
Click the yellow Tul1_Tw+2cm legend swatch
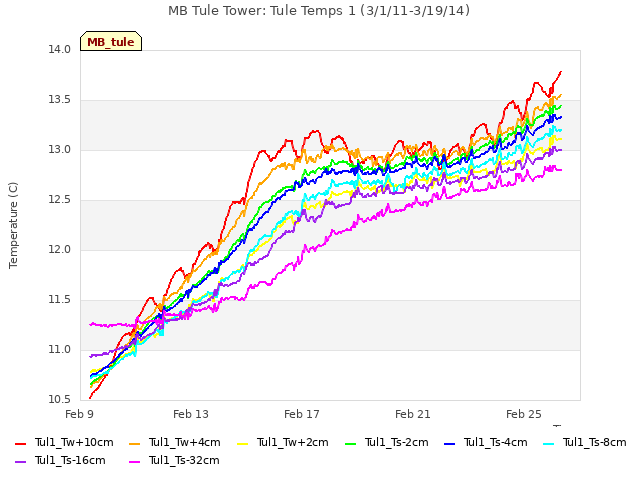(x=242, y=443)
